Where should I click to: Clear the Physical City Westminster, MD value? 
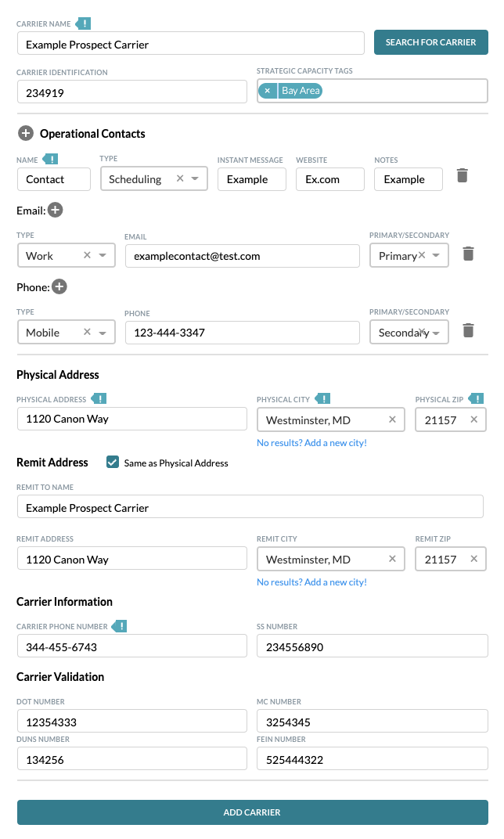tap(392, 419)
